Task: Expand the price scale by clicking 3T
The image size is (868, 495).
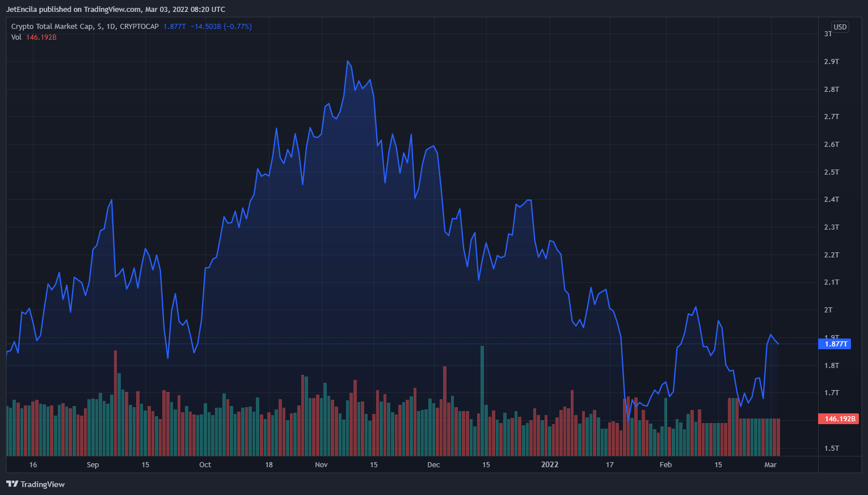Action: pyautogui.click(x=828, y=34)
